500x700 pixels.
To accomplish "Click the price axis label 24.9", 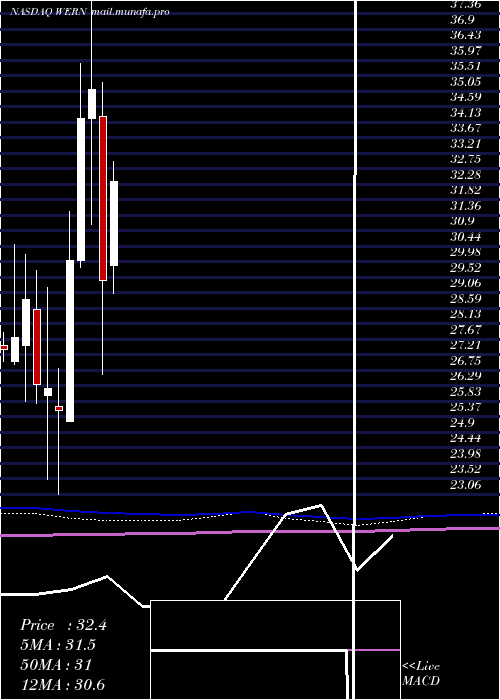I will [x=462, y=422].
